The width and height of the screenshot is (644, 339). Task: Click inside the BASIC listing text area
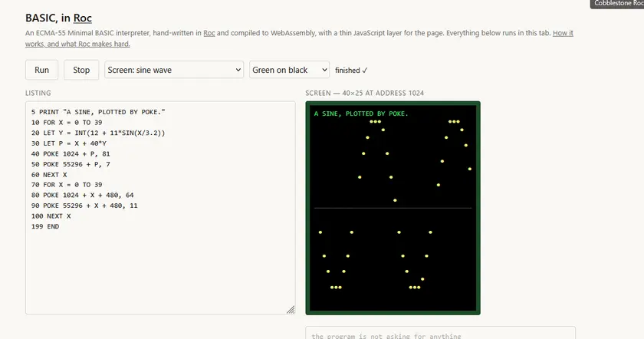click(x=160, y=208)
